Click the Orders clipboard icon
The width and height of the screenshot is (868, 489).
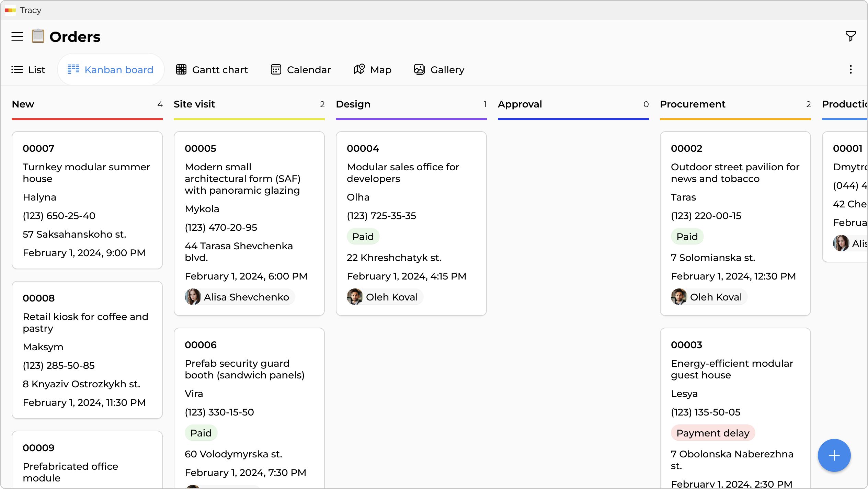[x=38, y=36]
